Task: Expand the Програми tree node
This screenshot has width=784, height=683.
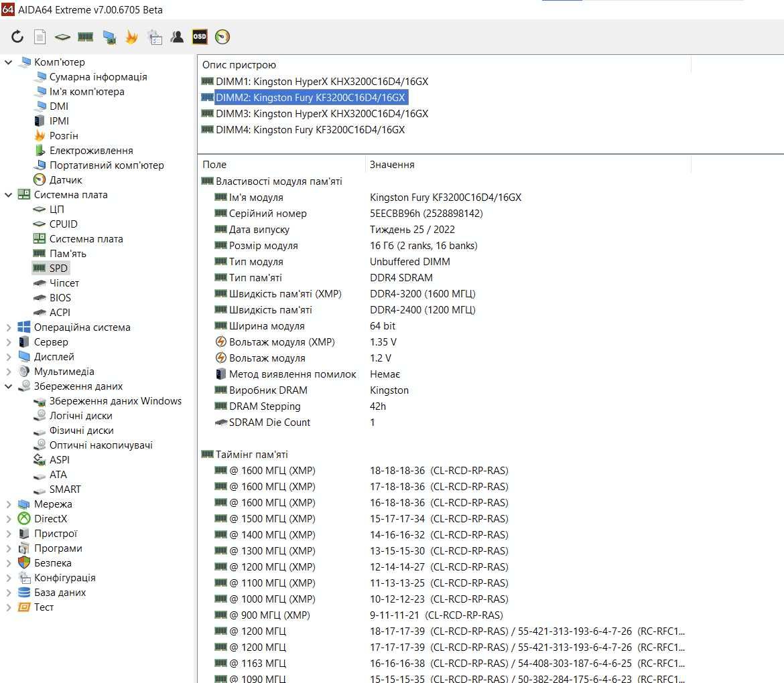Action: point(9,548)
